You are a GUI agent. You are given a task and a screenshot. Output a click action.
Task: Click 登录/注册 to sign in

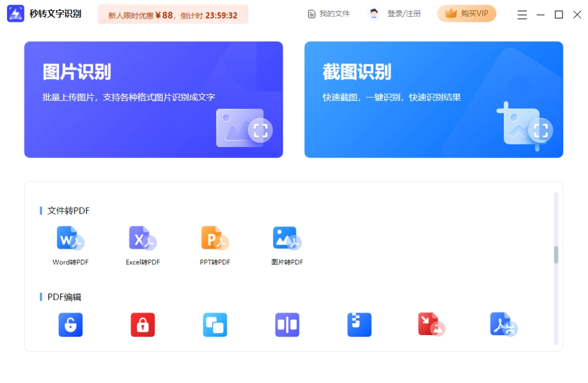395,14
